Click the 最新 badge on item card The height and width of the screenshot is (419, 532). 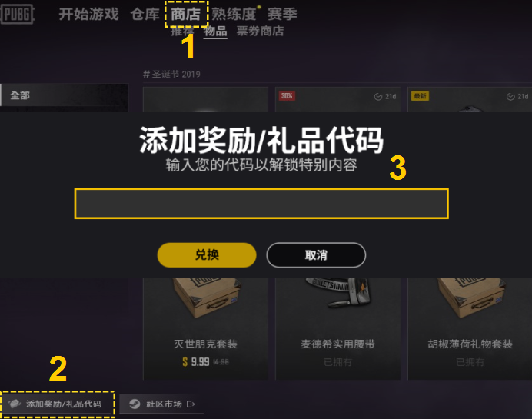420,96
